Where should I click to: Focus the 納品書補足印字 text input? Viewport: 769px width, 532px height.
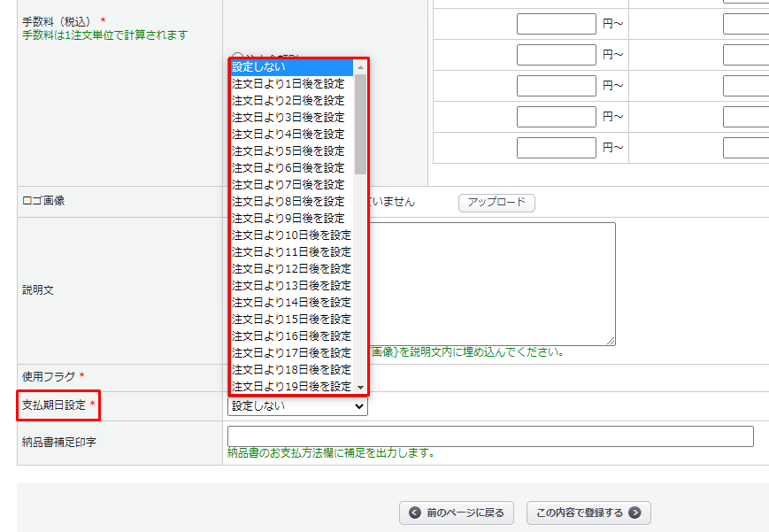[x=490, y=436]
